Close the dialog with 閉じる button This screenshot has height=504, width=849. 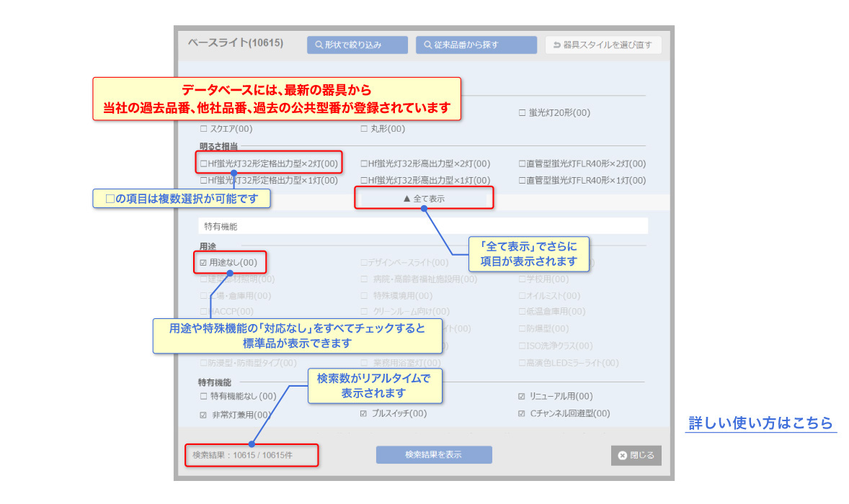coord(636,455)
